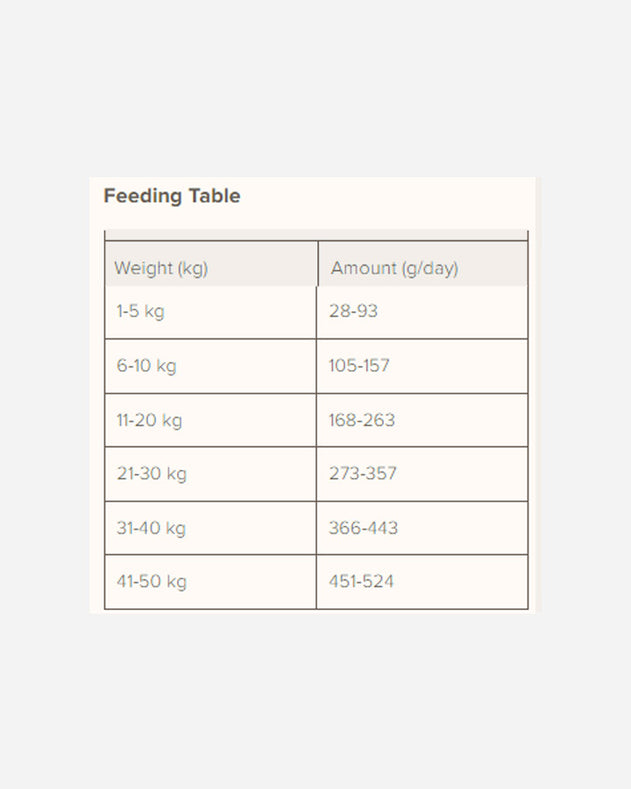Select the 41-50 kg weight cell
Screen dimensions: 631x789
point(151,582)
